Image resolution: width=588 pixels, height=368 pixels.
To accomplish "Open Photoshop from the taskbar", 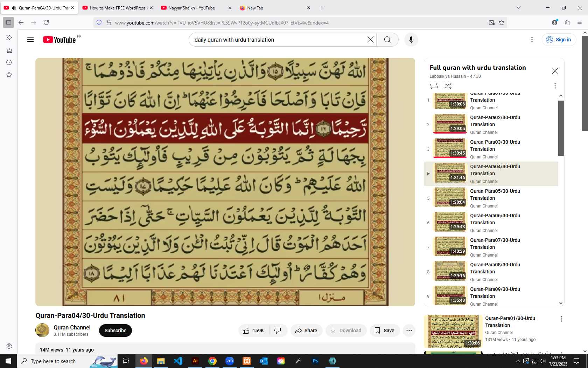I will (x=315, y=361).
